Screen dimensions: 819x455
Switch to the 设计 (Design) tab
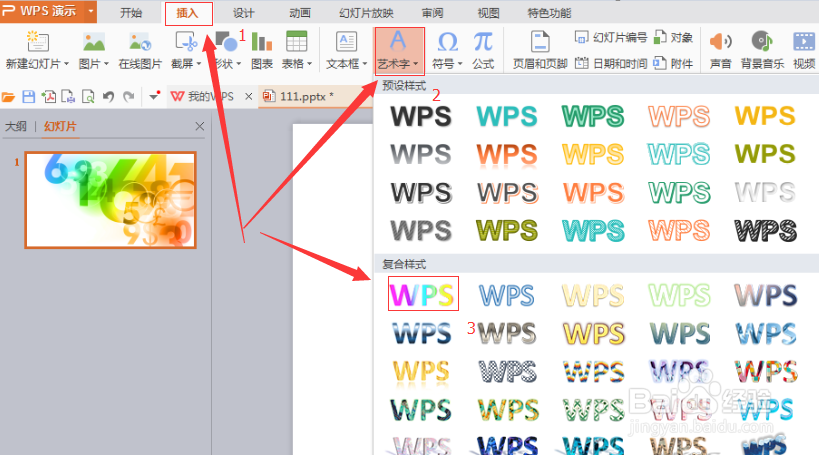(243, 13)
